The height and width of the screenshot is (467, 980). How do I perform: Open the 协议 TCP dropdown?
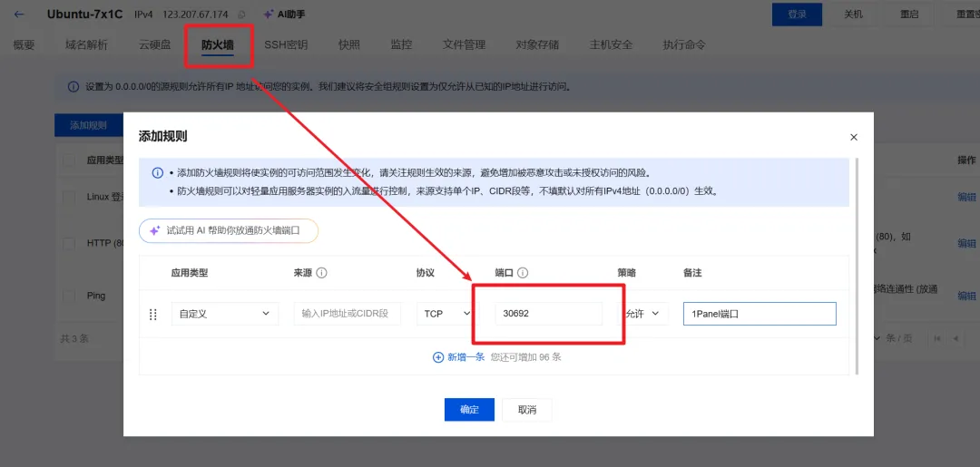tap(445, 314)
